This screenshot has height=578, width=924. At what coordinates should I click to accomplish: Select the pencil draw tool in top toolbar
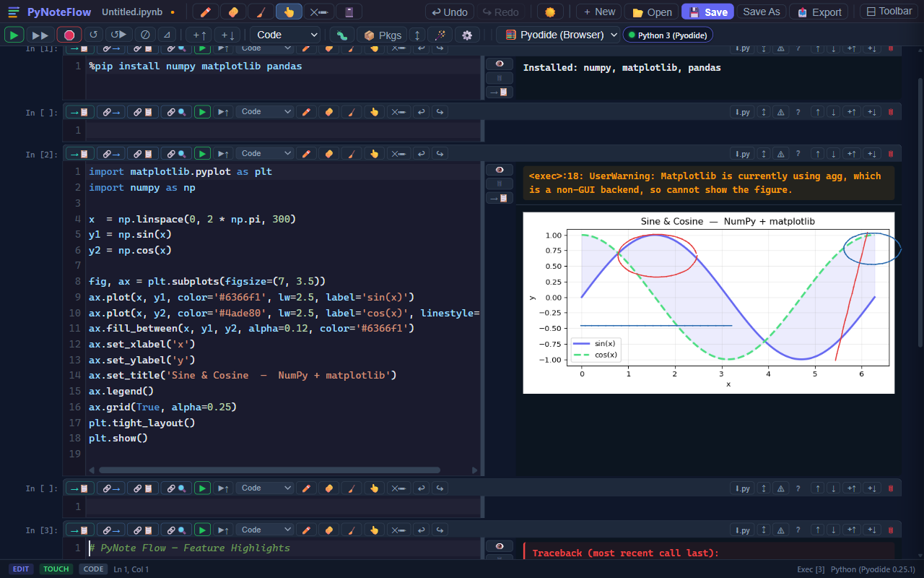pyautogui.click(x=206, y=12)
